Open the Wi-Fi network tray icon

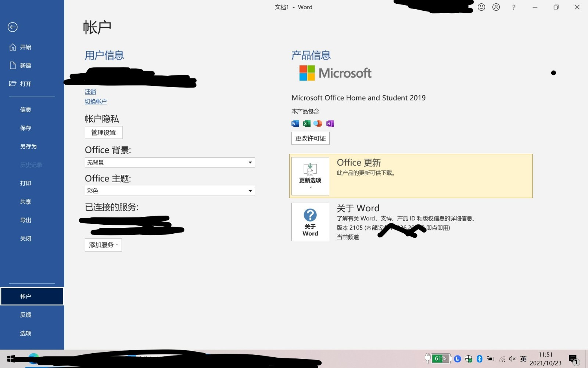[502, 359]
